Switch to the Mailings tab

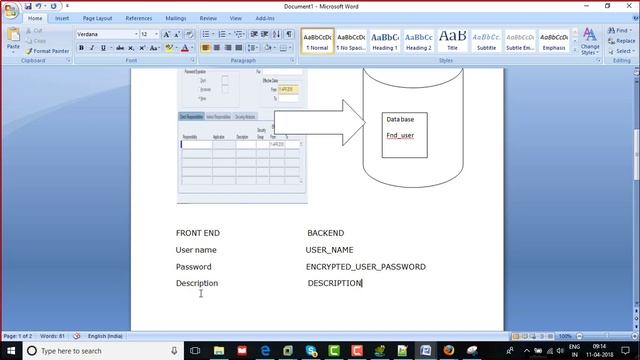176,18
